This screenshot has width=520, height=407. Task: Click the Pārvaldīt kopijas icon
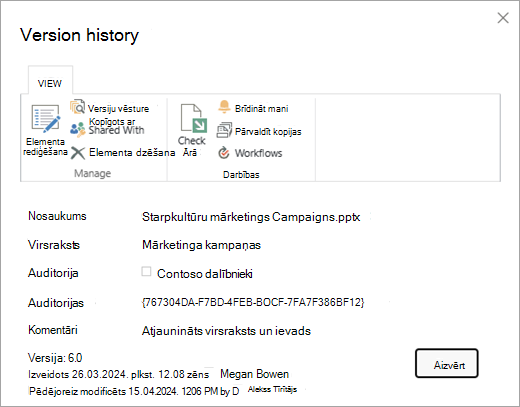coord(224,130)
